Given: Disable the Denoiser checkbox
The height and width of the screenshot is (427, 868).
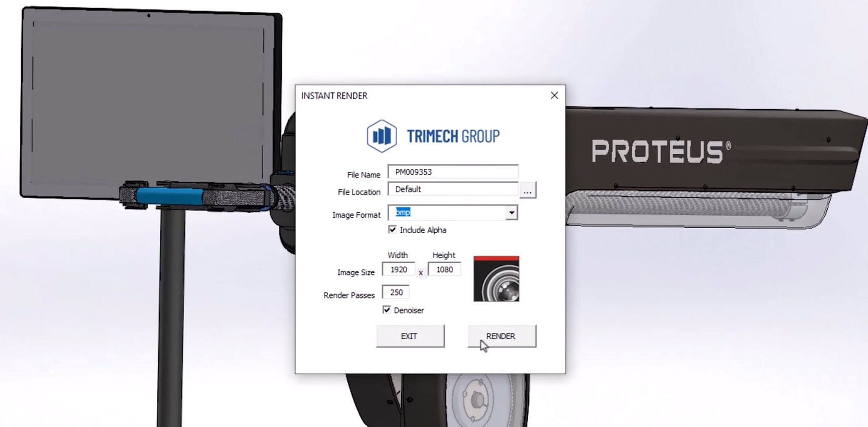Looking at the screenshot, I should (387, 310).
